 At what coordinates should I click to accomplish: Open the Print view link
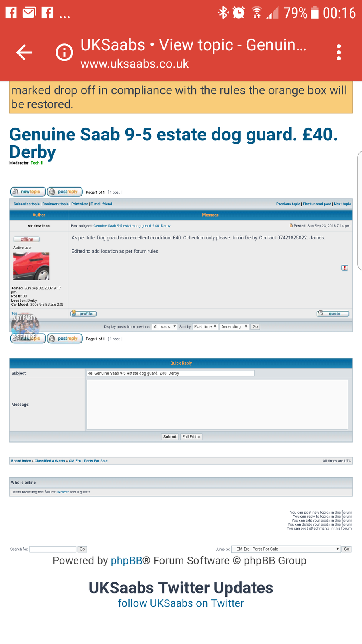(79, 204)
